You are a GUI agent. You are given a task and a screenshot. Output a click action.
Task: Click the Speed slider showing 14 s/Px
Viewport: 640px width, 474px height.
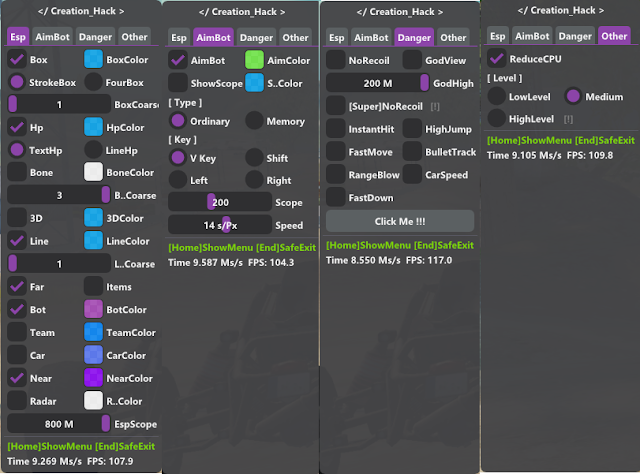(220, 225)
